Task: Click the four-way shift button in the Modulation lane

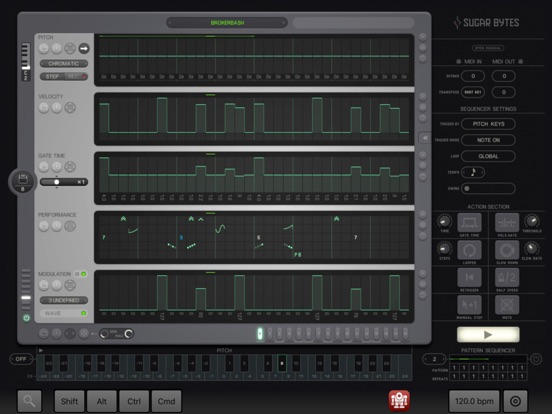Action: (x=70, y=285)
